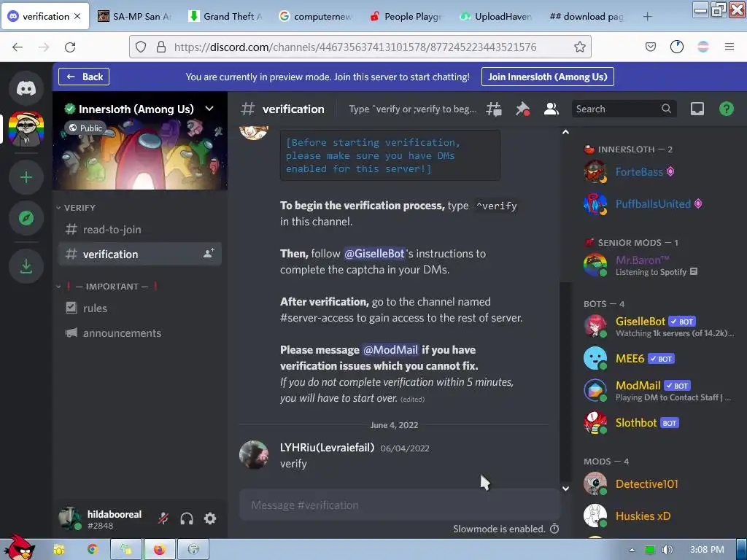Click the search magnifier icon
The width and height of the screenshot is (747, 560).
[x=666, y=109]
